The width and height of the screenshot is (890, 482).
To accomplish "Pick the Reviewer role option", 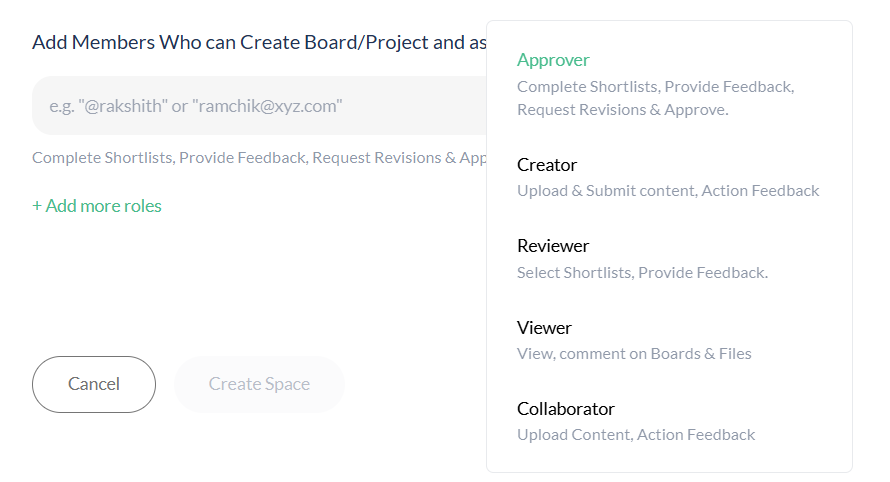I will pyautogui.click(x=553, y=246).
